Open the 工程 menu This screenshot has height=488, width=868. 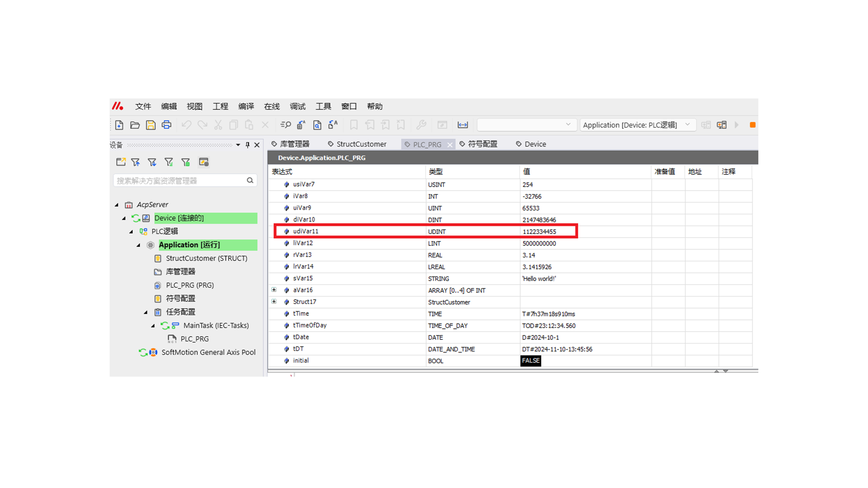[x=220, y=106]
